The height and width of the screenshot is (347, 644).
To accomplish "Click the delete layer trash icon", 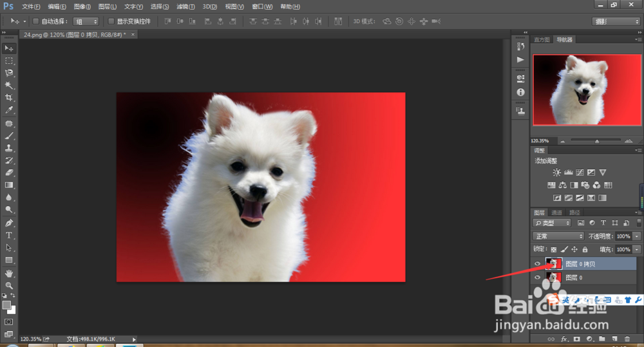I will coord(627,339).
